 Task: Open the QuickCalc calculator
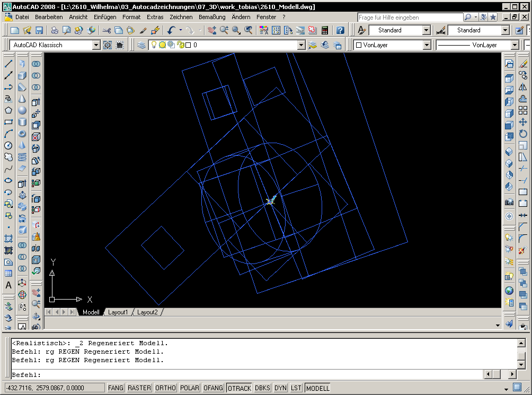(325, 30)
